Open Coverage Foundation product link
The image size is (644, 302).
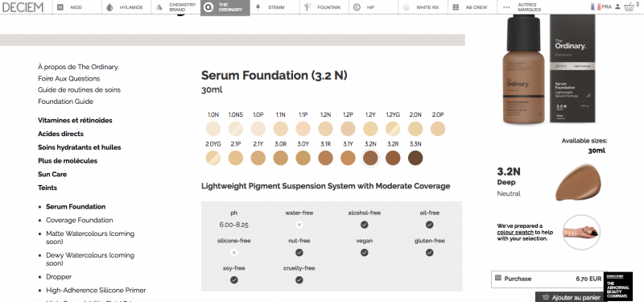tap(79, 220)
